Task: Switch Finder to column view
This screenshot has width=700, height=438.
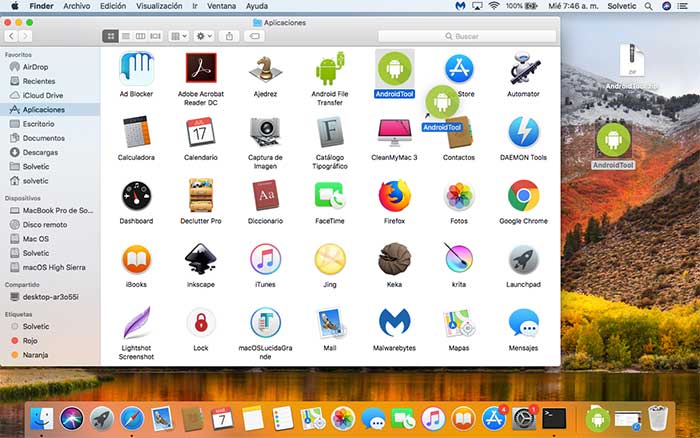Action: tap(140, 36)
